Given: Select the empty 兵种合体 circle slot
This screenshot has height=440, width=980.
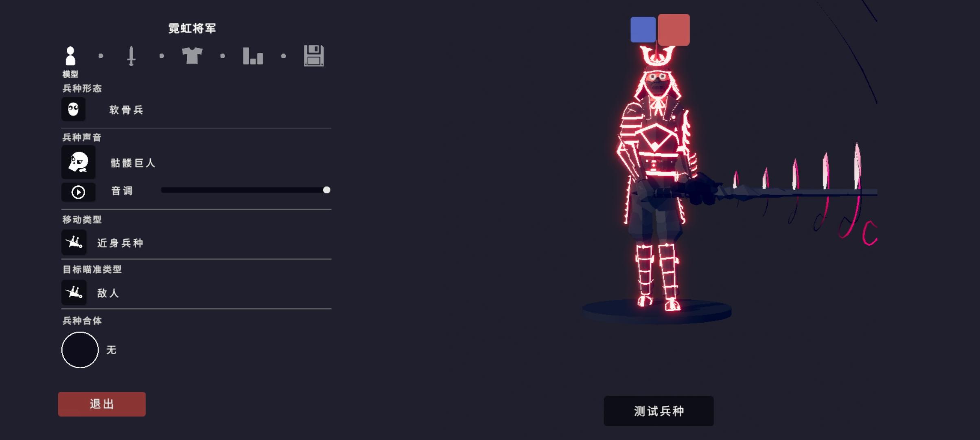Looking at the screenshot, I should (x=80, y=350).
